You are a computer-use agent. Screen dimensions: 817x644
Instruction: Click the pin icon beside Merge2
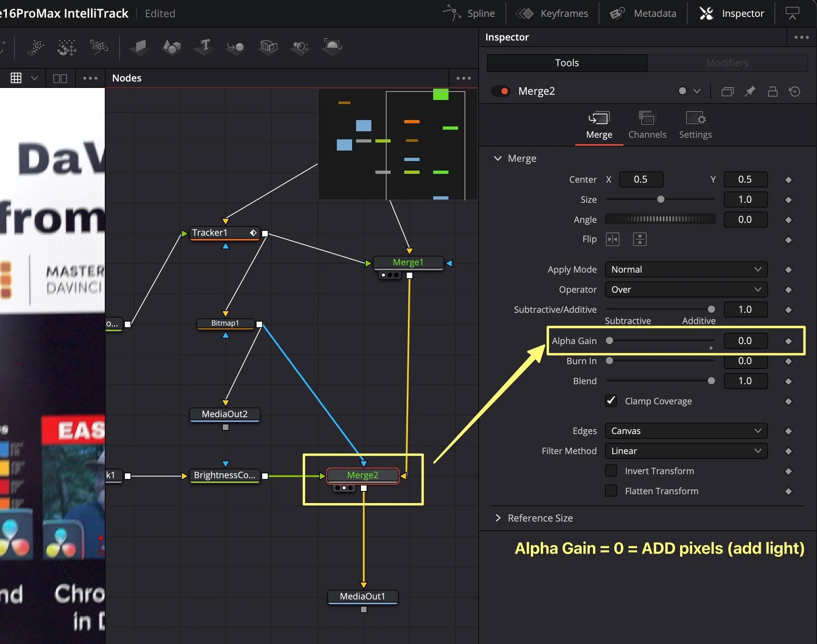(x=750, y=91)
